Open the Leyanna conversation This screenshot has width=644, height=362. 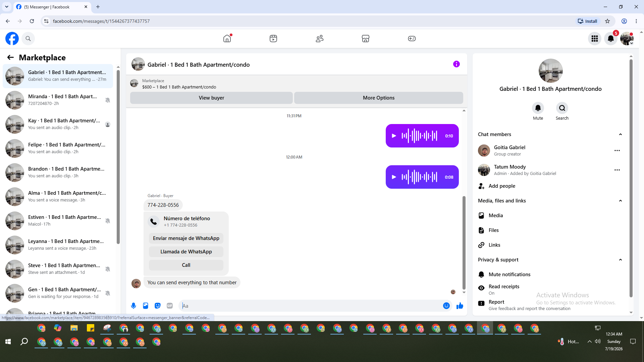pyautogui.click(x=58, y=245)
